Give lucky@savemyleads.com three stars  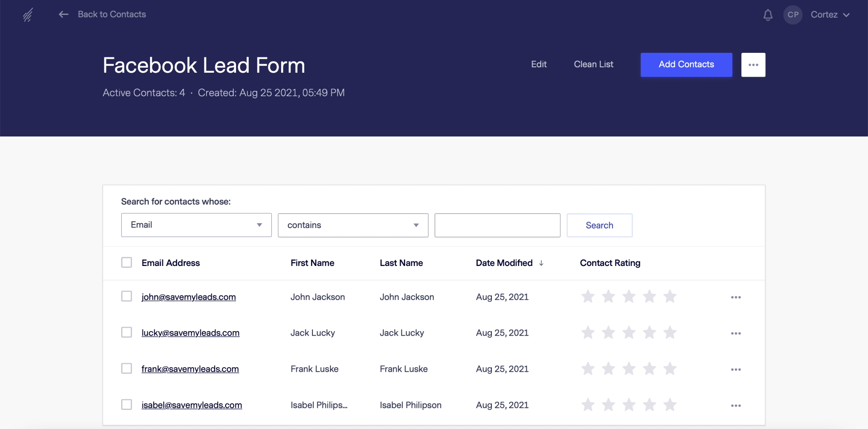tap(629, 332)
